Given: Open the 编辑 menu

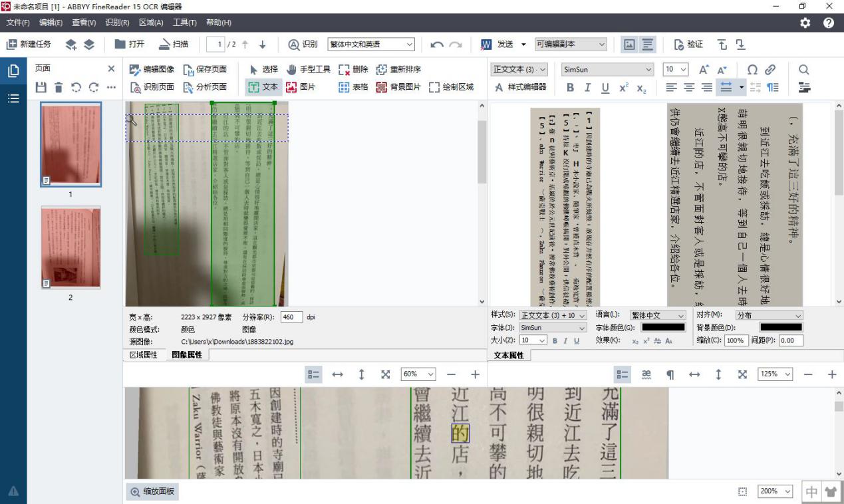Looking at the screenshot, I should pyautogui.click(x=51, y=23).
